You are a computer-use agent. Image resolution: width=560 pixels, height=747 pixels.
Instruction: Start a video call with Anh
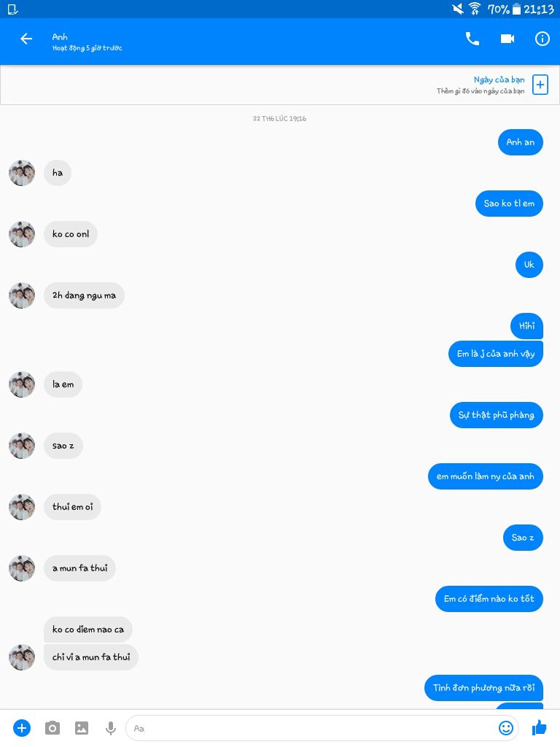[507, 39]
